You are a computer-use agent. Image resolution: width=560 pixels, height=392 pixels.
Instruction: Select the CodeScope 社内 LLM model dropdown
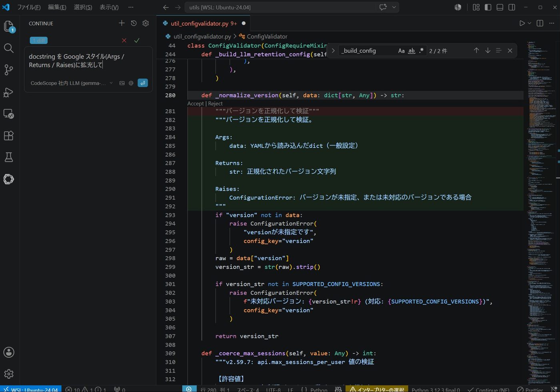[x=72, y=83]
